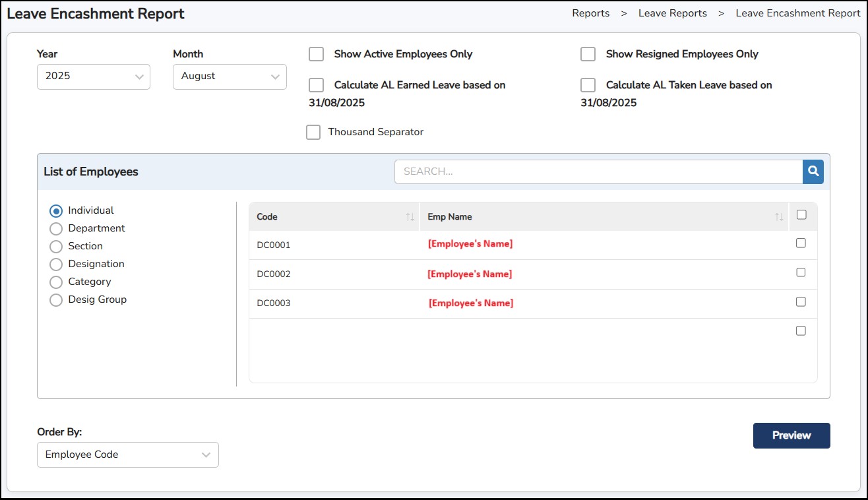Select the Desig Group radio button
This screenshot has height=500, width=868.
[56, 300]
